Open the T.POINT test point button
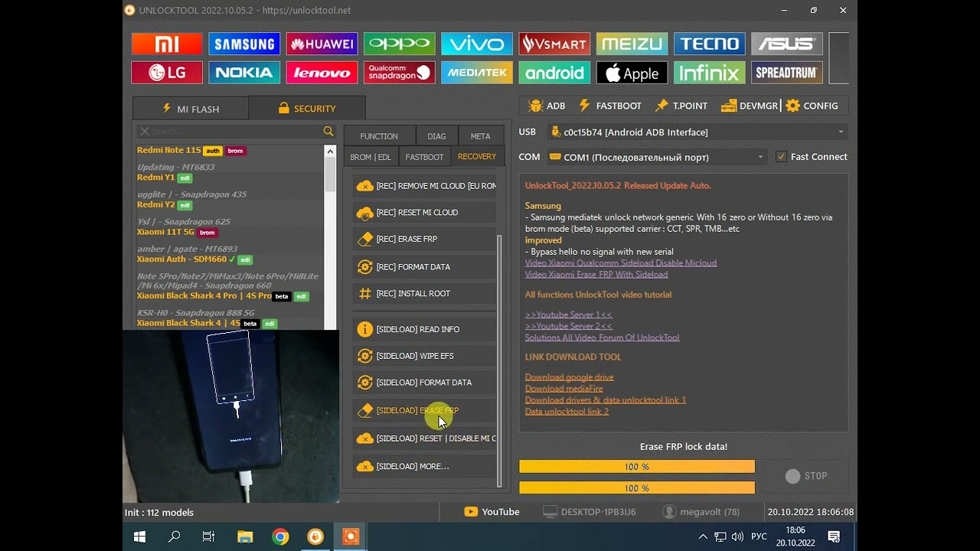This screenshot has height=551, width=980. [681, 106]
